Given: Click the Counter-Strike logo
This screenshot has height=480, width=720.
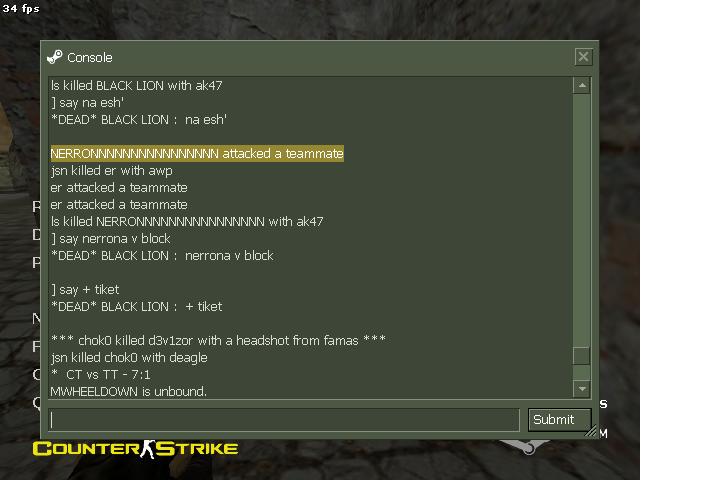Looking at the screenshot, I should click(x=135, y=449).
